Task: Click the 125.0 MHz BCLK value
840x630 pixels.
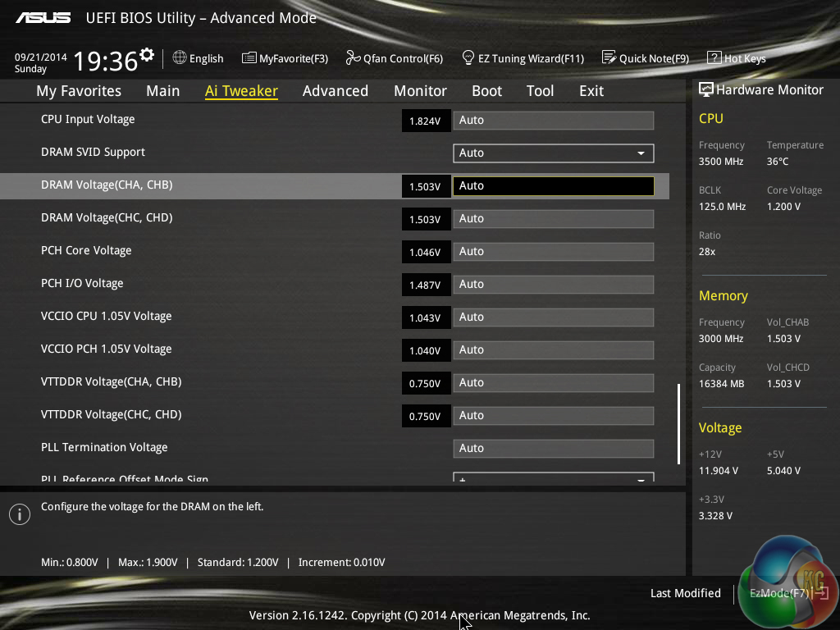Action: (722, 206)
